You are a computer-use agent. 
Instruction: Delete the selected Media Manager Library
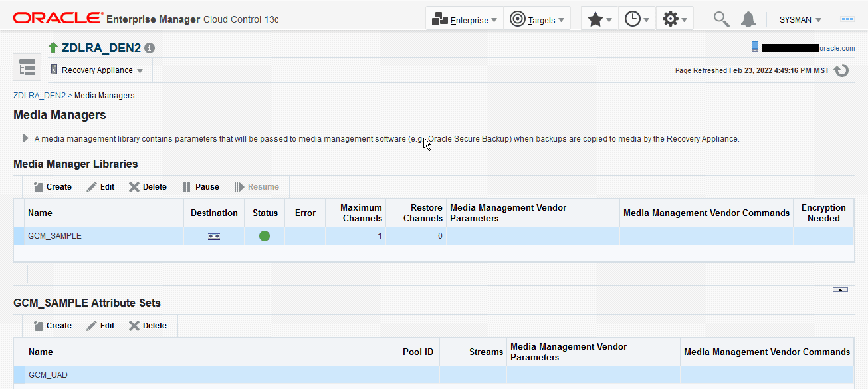point(148,187)
